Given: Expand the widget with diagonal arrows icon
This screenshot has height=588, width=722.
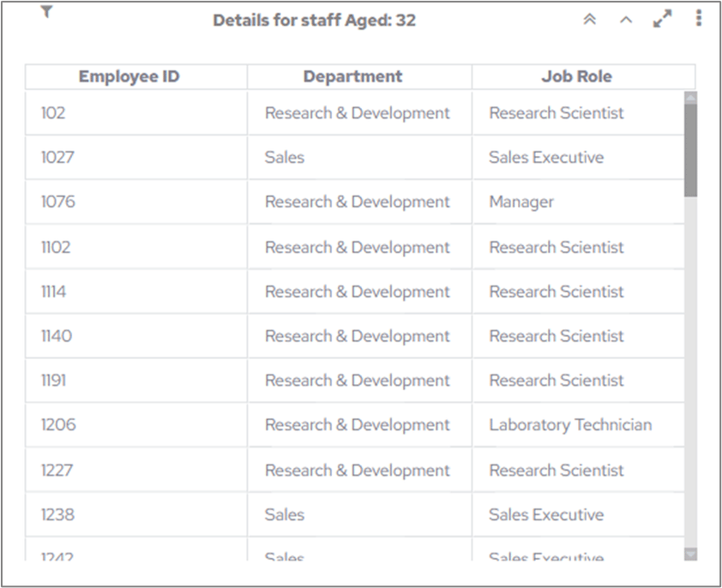Looking at the screenshot, I should click(662, 19).
